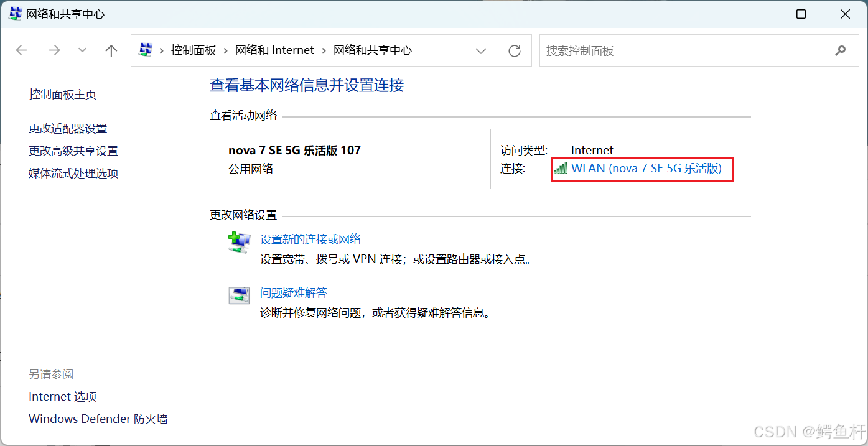The image size is (868, 446).
Task: Open 更改高级共享设置
Action: pyautogui.click(x=73, y=151)
